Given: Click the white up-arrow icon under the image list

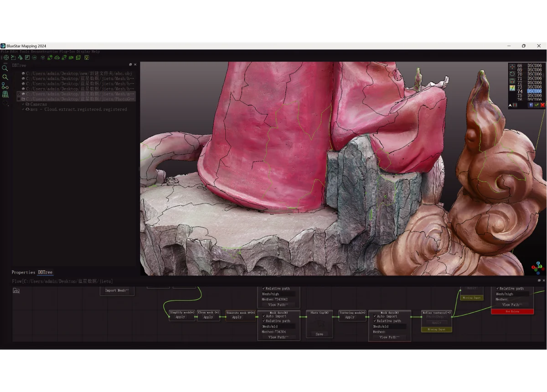Looking at the screenshot, I should 510,105.
